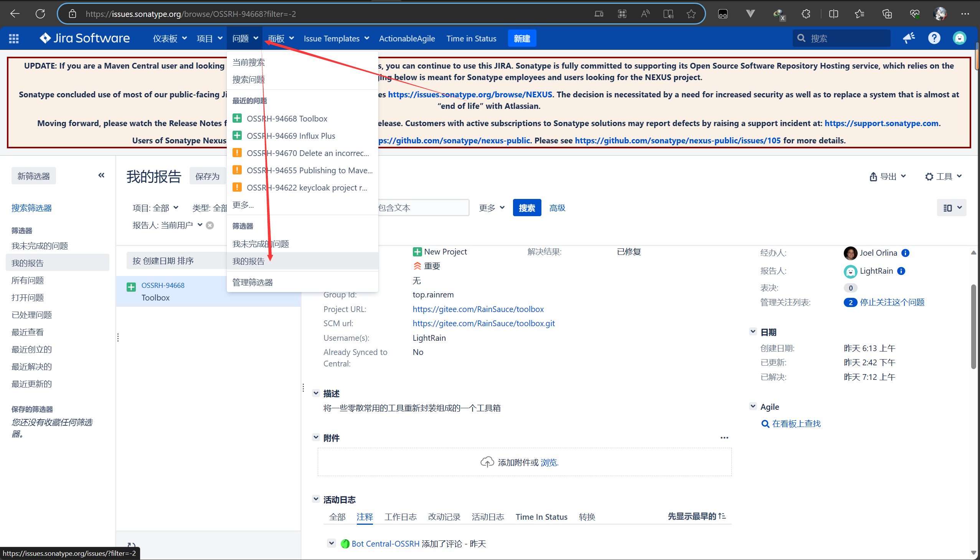Select 管理筛选器 from the dropdown menu
The height and width of the screenshot is (560, 980).
click(252, 282)
